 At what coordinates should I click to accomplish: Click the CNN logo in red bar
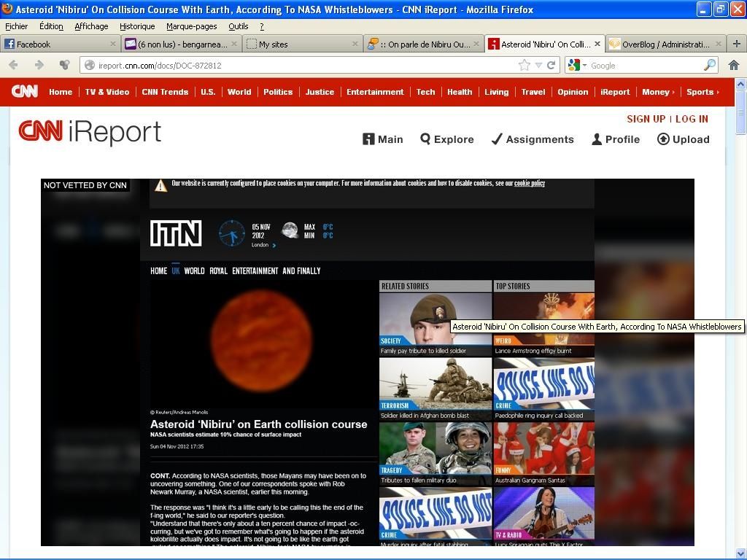coord(24,91)
